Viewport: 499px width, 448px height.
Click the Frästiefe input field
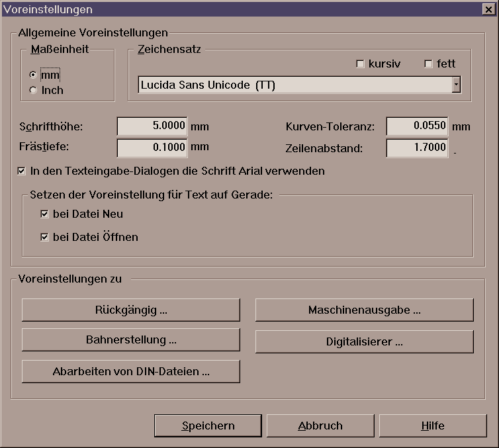click(x=152, y=148)
